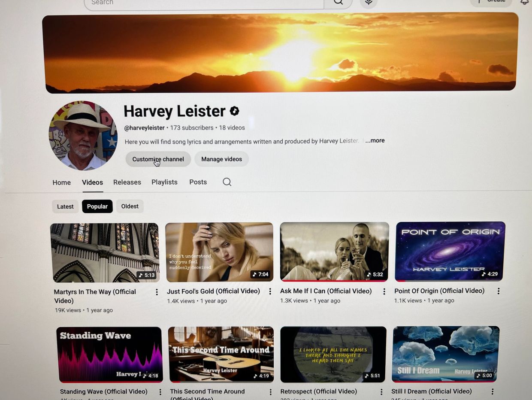Click title Ask Me If I Can (Official Video)

point(326,291)
